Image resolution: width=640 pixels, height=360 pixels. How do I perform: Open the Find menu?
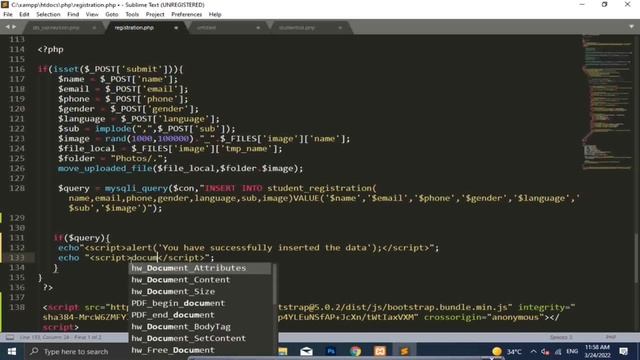73,14
